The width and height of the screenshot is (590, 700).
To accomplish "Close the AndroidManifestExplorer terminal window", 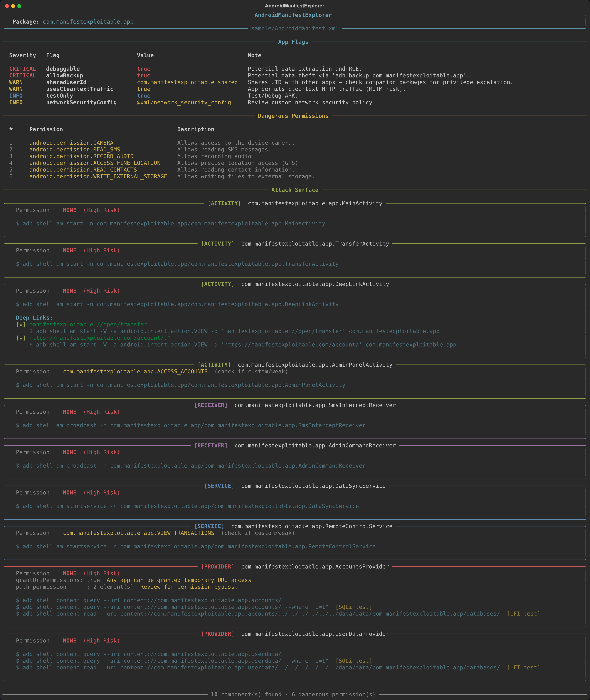I will pyautogui.click(x=7, y=6).
